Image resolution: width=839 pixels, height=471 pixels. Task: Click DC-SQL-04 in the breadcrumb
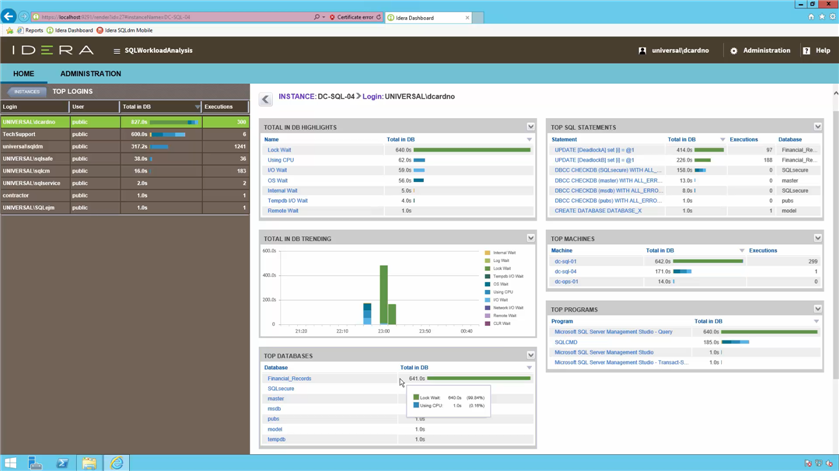click(336, 97)
